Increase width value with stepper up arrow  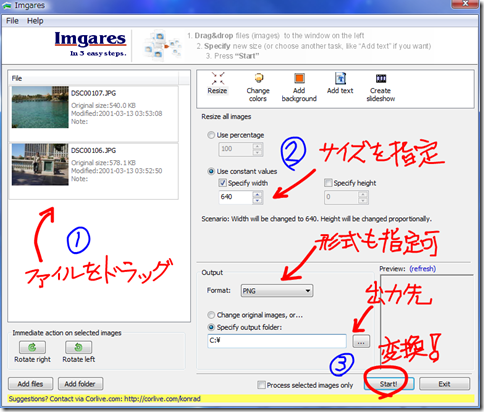click(257, 194)
